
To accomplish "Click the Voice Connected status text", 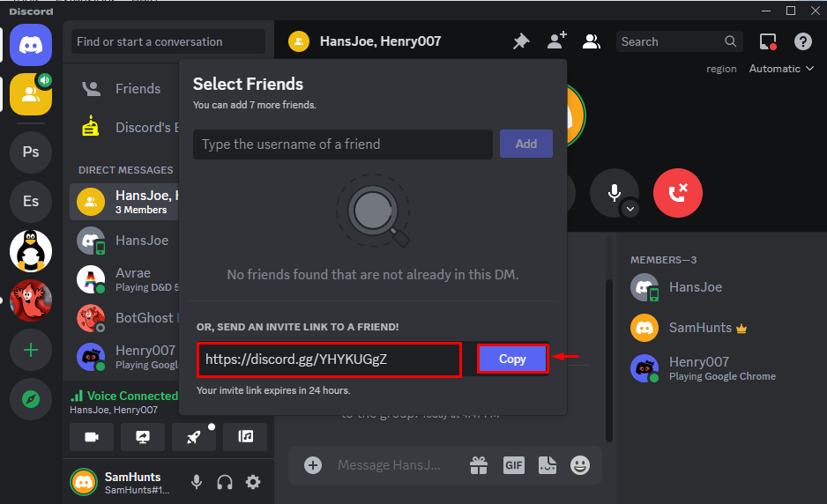I will 132,396.
